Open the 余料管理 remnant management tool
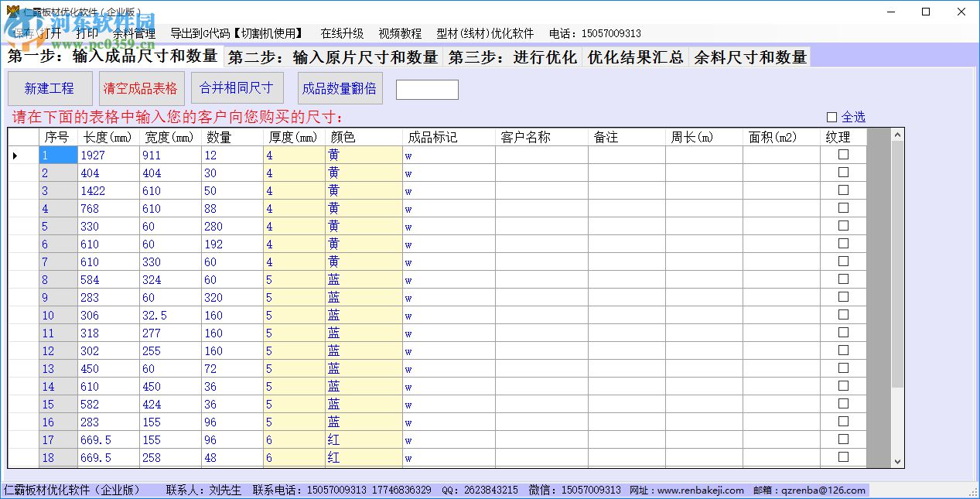 (x=133, y=33)
